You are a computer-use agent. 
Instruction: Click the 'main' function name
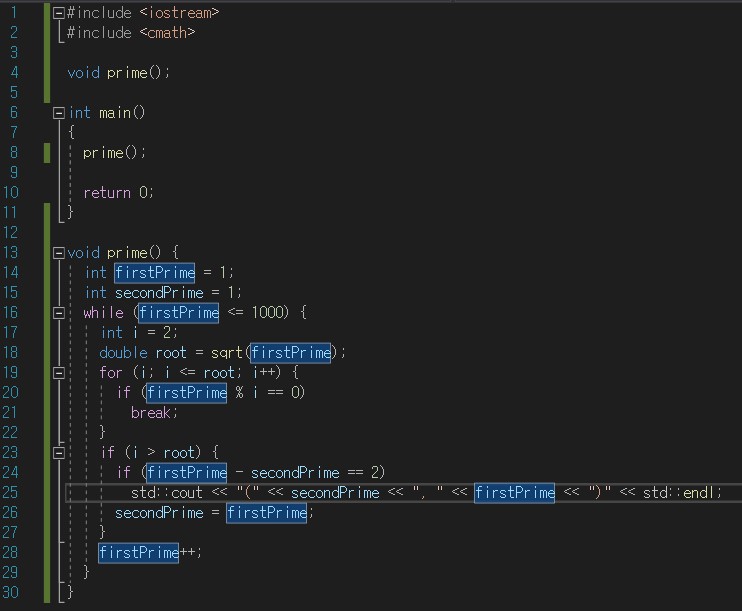[115, 113]
